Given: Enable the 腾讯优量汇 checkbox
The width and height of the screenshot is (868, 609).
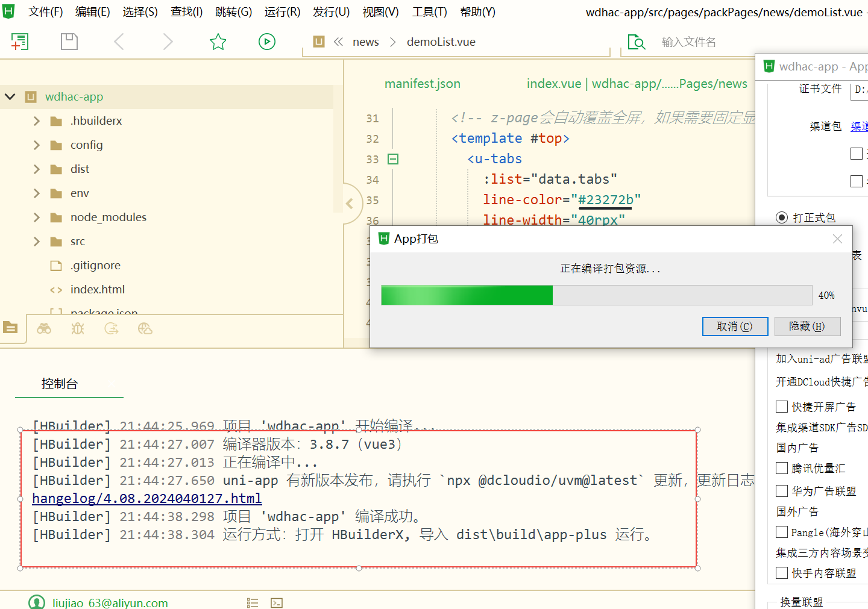Looking at the screenshot, I should [782, 468].
